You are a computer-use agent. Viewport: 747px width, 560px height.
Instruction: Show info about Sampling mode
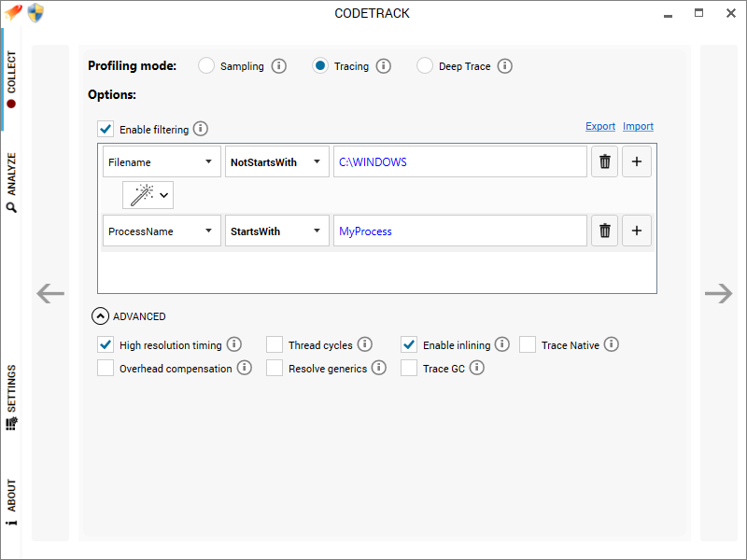click(x=279, y=65)
